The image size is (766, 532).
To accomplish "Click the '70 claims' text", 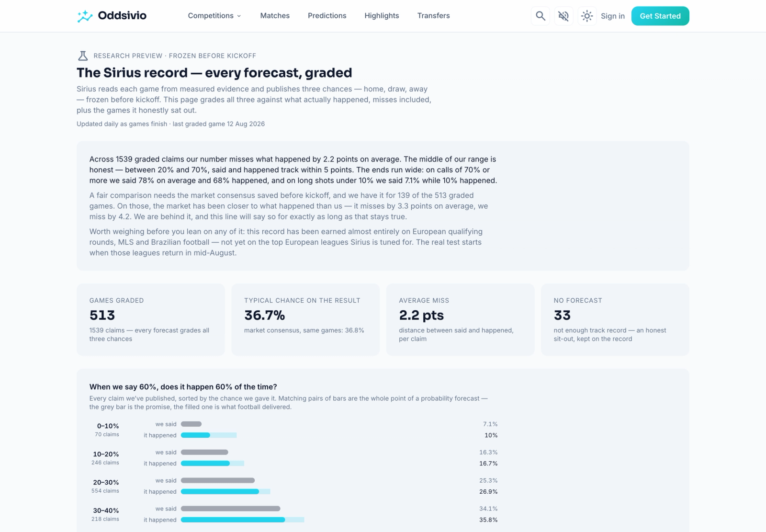I will click(x=107, y=434).
